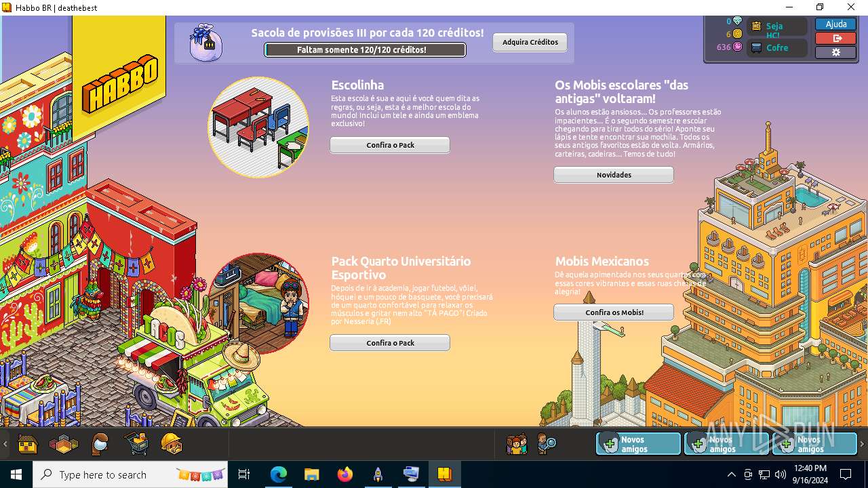Viewport: 868px width, 488px height.
Task: Open the friends list icon
Action: coord(517,444)
